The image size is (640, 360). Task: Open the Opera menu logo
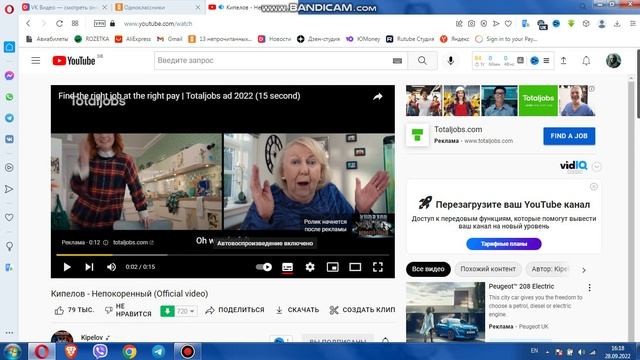pyautogui.click(x=9, y=9)
